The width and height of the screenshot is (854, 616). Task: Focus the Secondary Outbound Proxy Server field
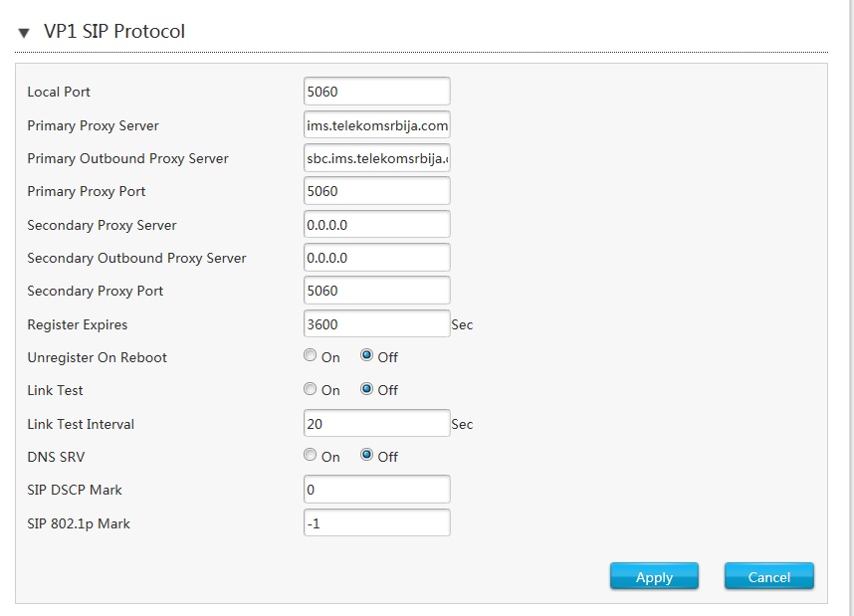point(376,258)
